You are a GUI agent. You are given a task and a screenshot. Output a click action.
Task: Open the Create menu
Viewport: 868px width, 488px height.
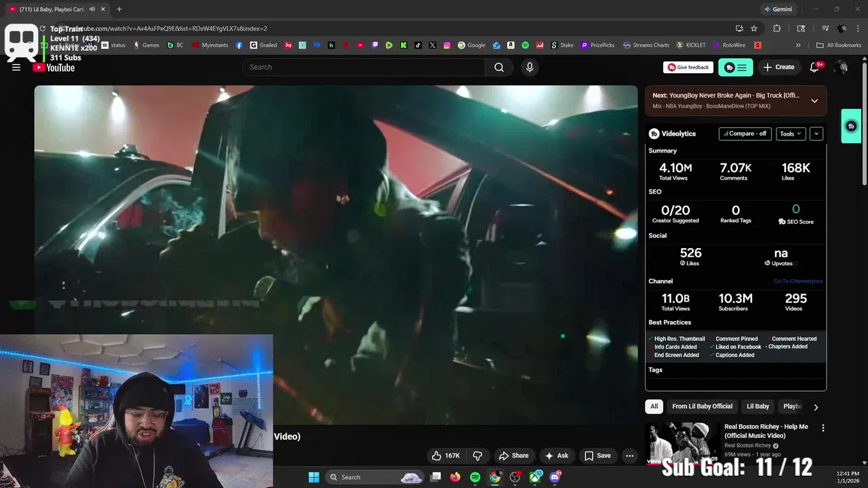coord(778,67)
